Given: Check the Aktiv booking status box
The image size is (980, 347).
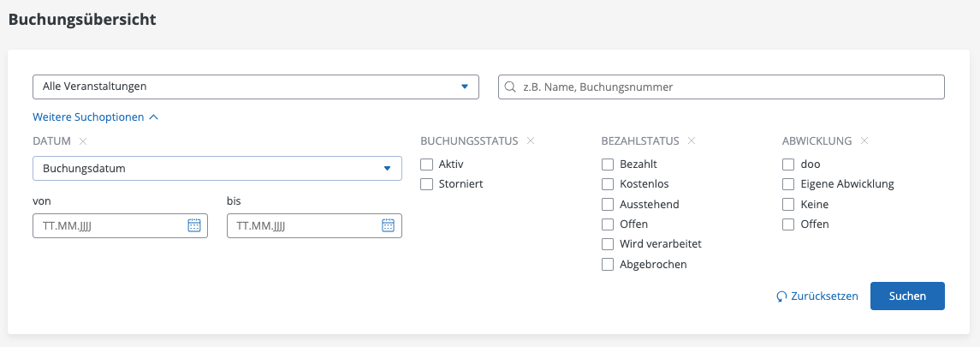Looking at the screenshot, I should tap(426, 165).
